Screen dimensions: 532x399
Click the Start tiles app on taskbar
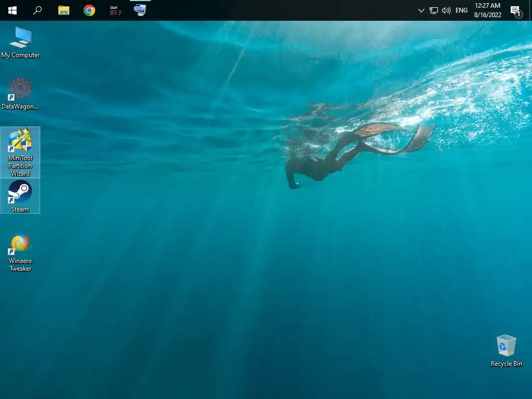115,10
